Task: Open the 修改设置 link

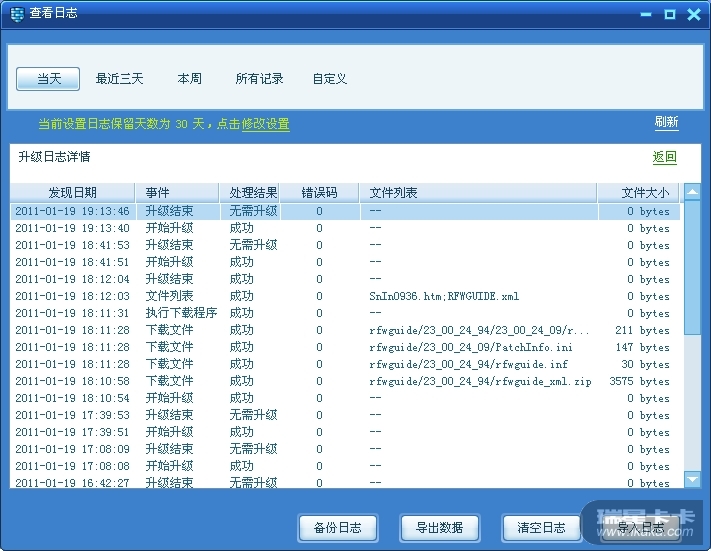Action: coord(266,124)
